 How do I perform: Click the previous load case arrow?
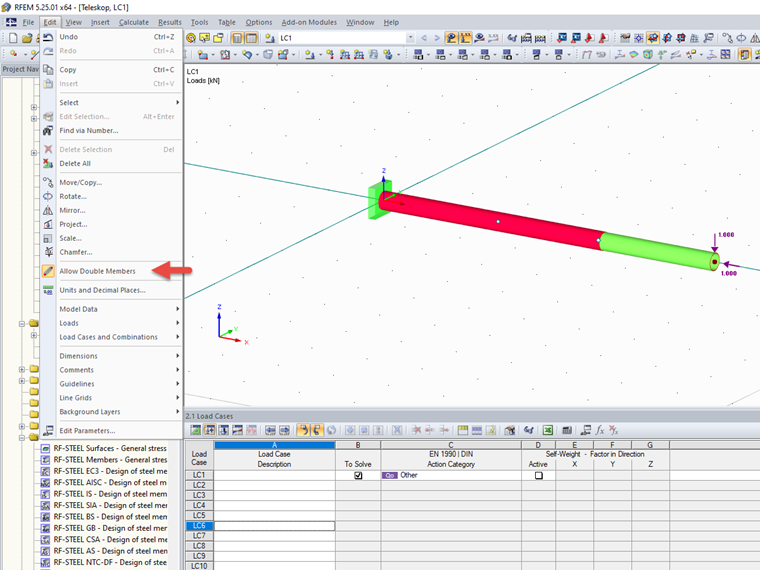tap(424, 38)
